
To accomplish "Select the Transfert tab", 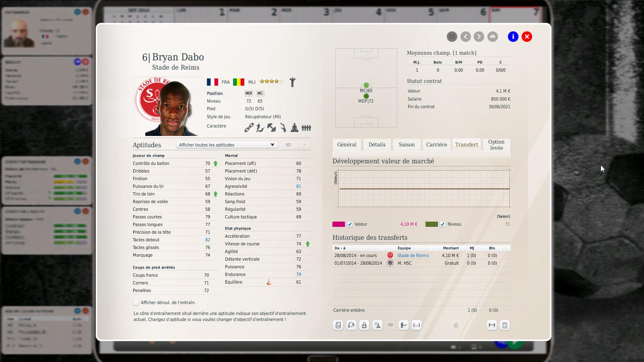I will 466,145.
